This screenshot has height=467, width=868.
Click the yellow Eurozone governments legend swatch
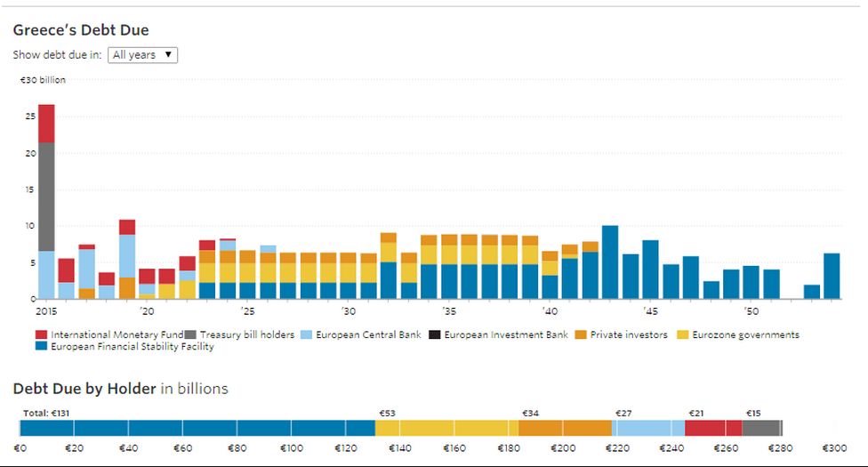coord(682,335)
